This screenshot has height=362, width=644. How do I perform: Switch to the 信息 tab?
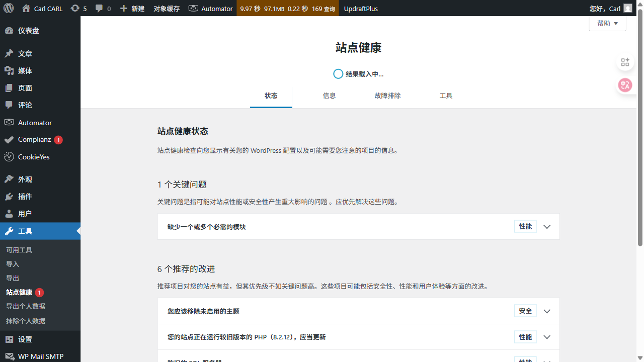pos(329,96)
